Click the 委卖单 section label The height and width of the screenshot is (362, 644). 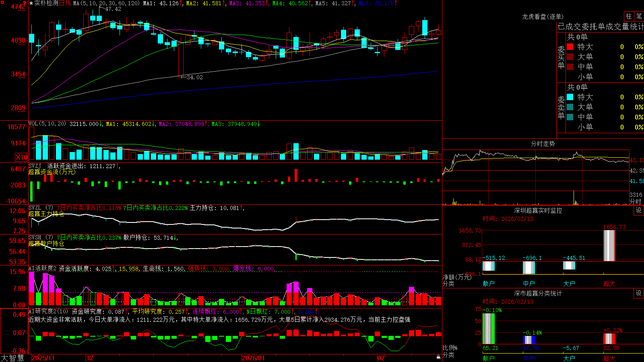(561, 107)
